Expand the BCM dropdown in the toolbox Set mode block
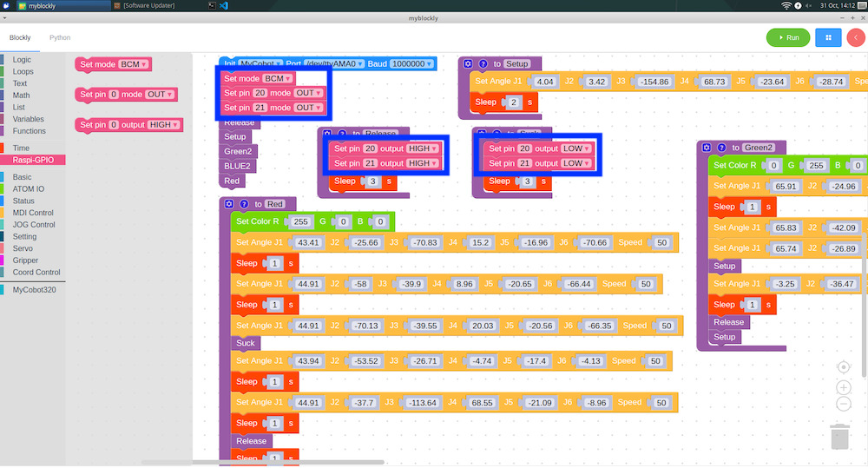Screen dimensions: 868x468 click(134, 64)
